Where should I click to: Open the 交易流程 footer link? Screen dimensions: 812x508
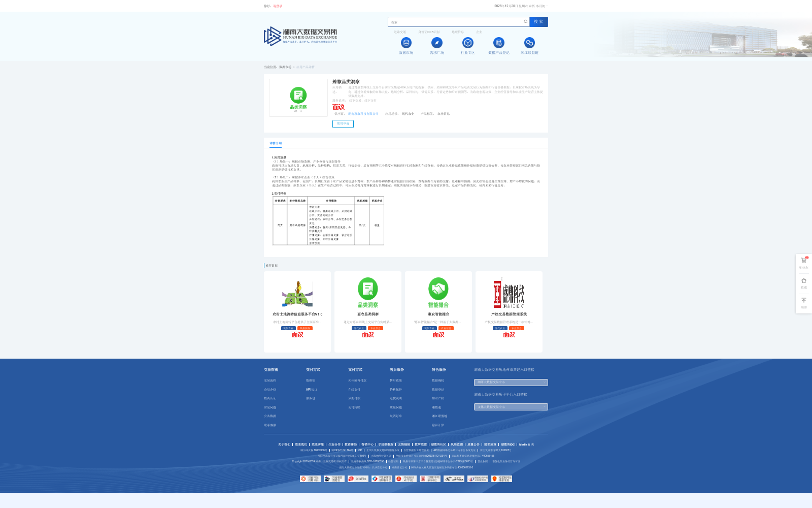click(x=270, y=380)
